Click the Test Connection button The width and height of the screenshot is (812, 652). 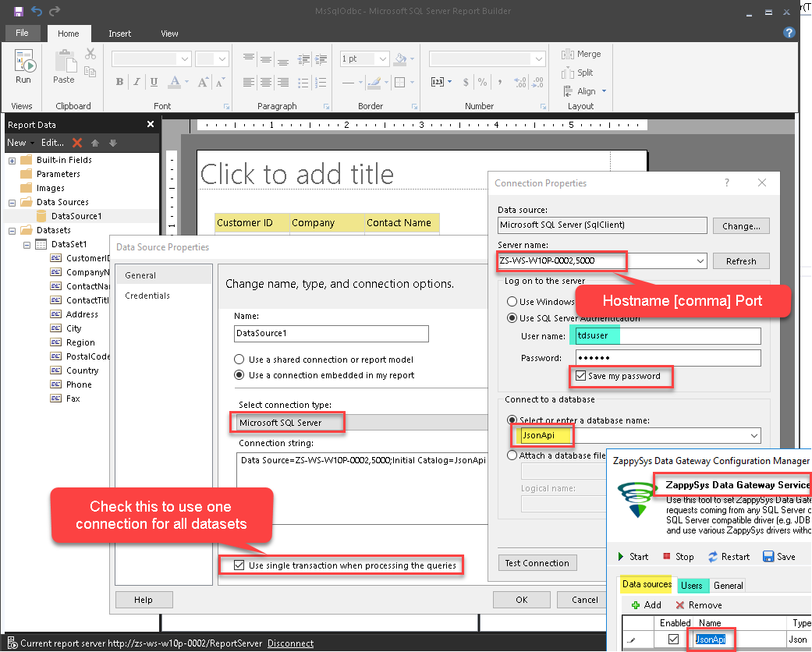pos(537,563)
